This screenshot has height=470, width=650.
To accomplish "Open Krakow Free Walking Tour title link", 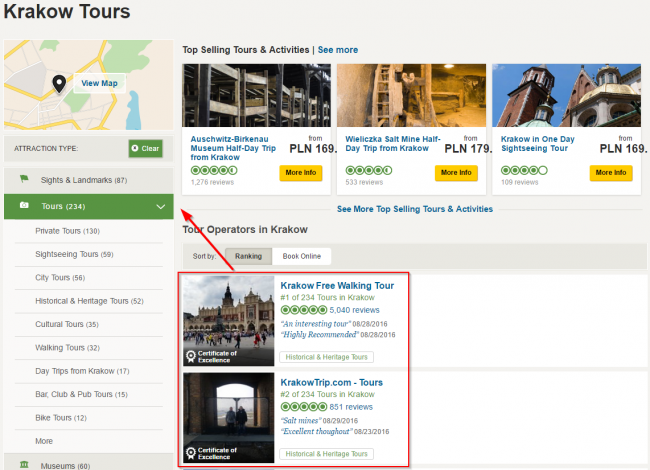I will pos(337,286).
